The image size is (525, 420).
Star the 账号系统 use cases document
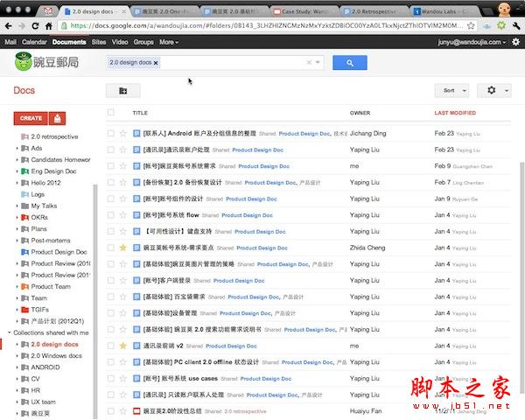tap(122, 379)
